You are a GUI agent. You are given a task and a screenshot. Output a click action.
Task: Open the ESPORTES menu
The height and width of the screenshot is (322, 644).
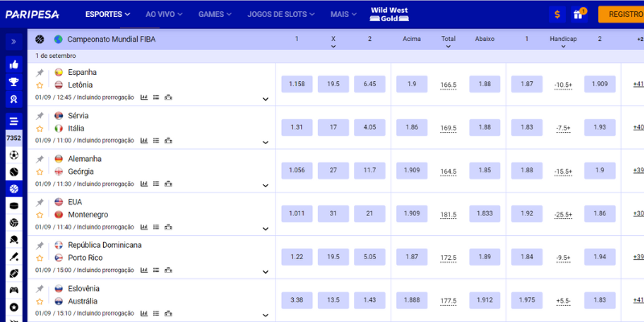(107, 14)
